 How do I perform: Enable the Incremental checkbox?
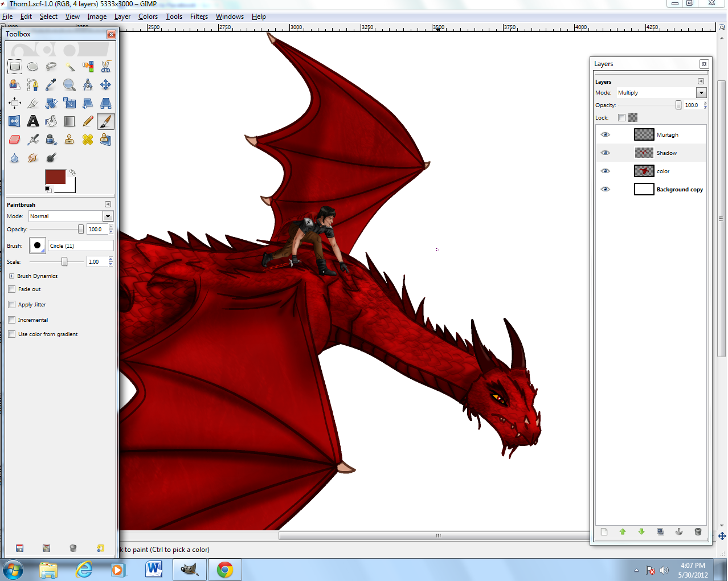(x=11, y=320)
